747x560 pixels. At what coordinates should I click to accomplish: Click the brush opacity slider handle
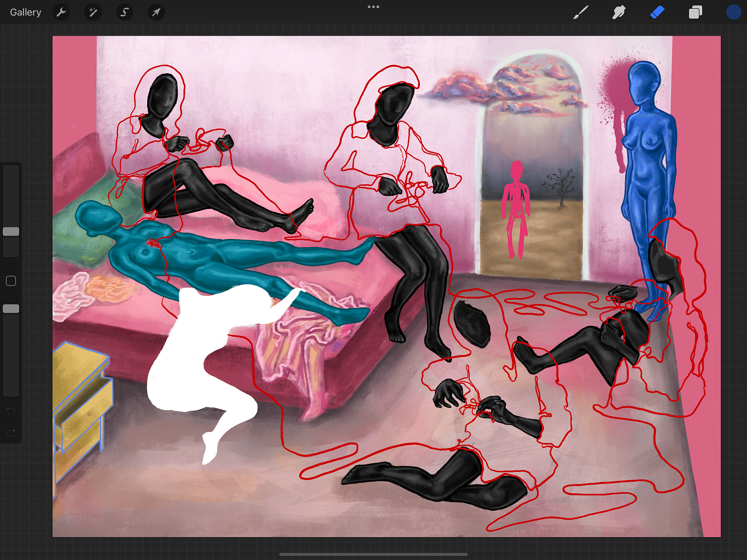point(11,308)
